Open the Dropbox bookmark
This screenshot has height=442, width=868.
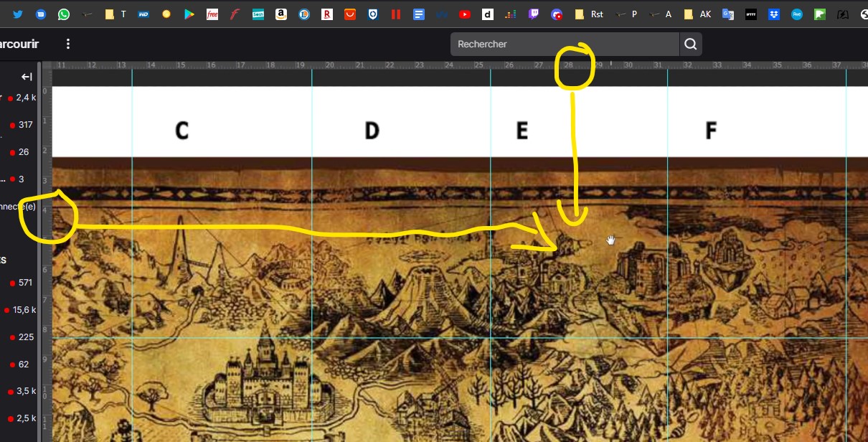click(x=773, y=14)
